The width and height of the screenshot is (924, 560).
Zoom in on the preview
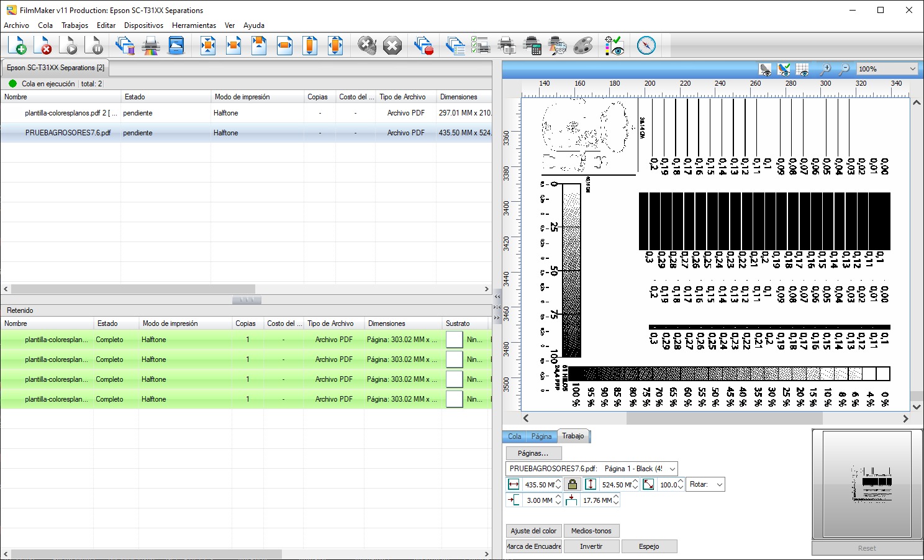tap(825, 70)
